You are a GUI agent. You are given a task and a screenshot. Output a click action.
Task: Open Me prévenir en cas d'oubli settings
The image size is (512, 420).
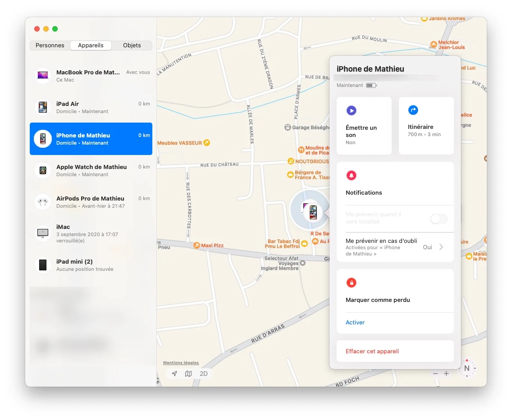pos(395,247)
